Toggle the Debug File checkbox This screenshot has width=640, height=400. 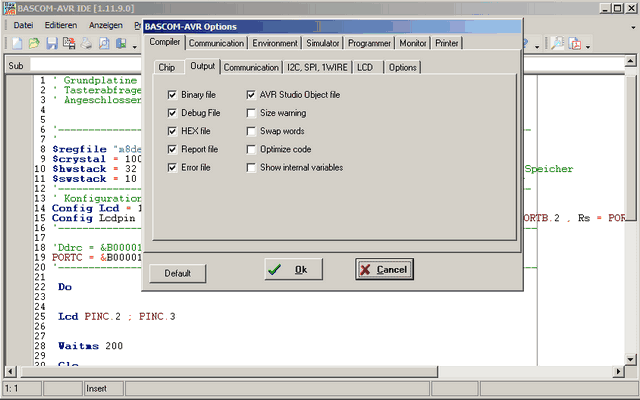172,113
